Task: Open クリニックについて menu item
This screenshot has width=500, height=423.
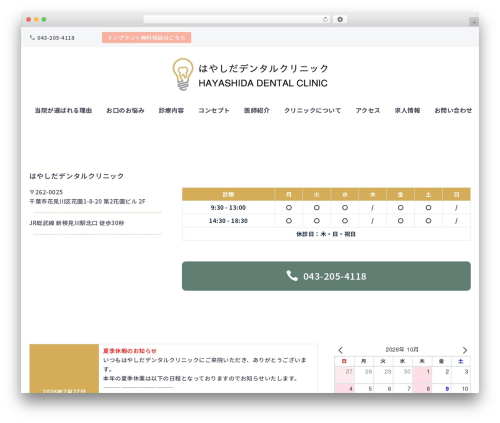Action: pyautogui.click(x=312, y=110)
